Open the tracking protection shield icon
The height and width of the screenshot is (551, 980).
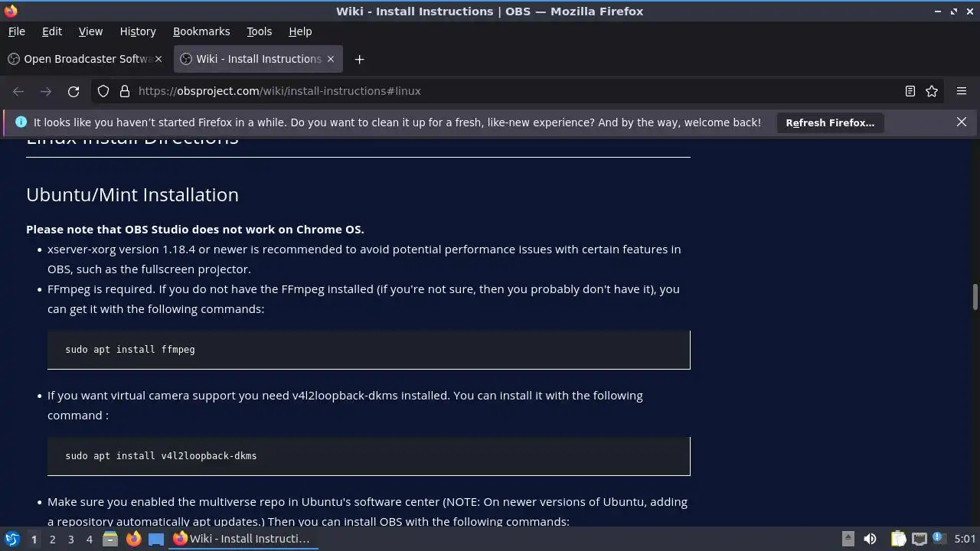click(x=103, y=91)
